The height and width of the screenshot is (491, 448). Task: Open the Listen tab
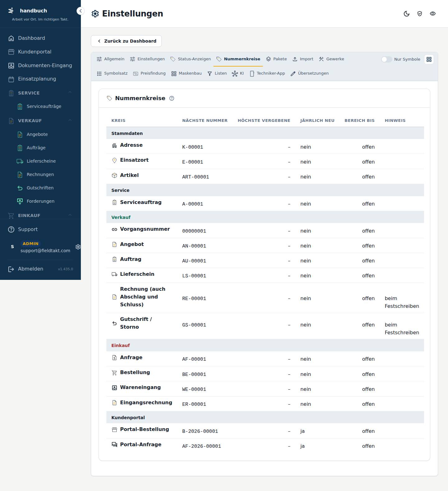pos(217,73)
